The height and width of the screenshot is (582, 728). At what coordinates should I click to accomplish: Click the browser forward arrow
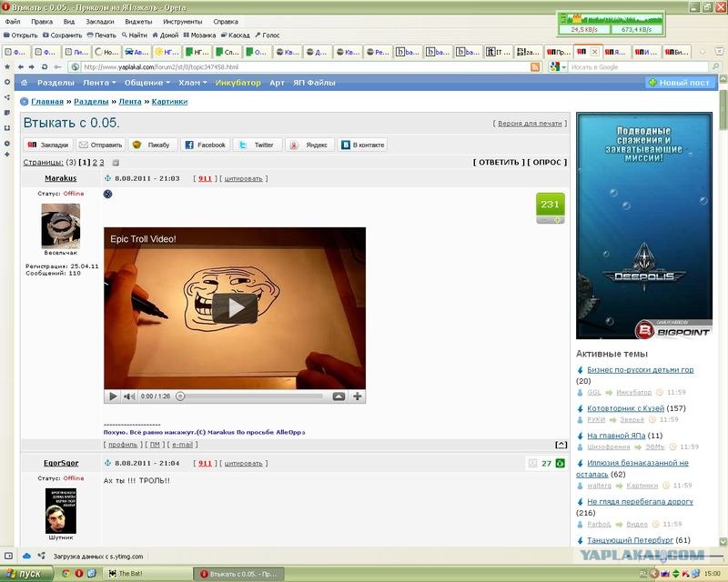(32, 66)
